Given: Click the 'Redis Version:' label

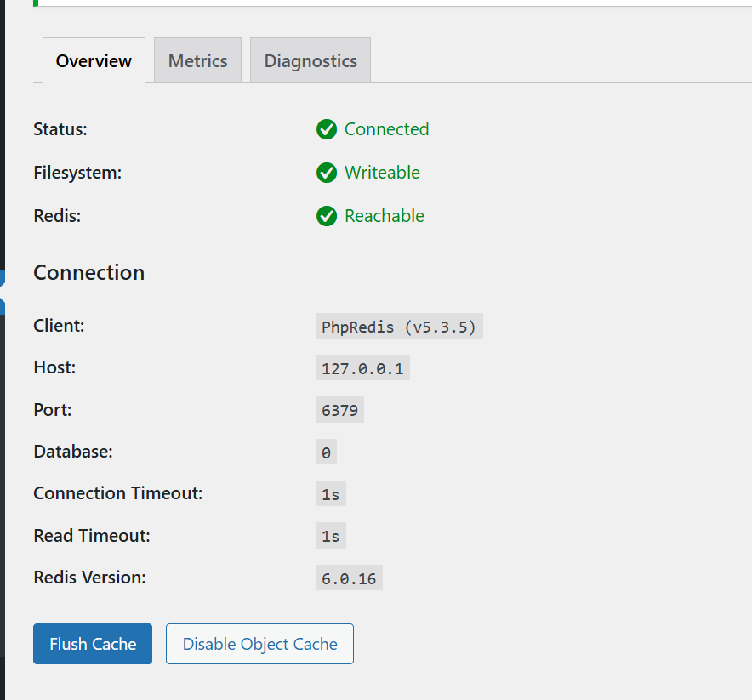Looking at the screenshot, I should (89, 578).
